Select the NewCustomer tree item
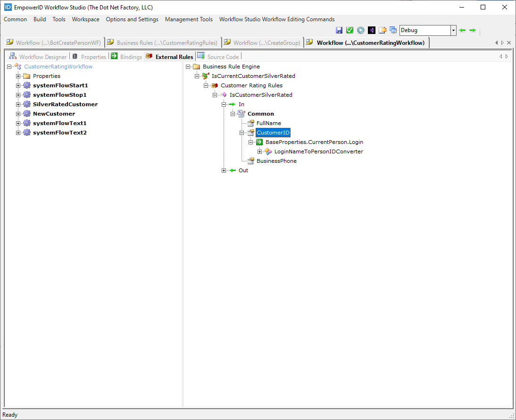The height and width of the screenshot is (420, 516). point(54,114)
